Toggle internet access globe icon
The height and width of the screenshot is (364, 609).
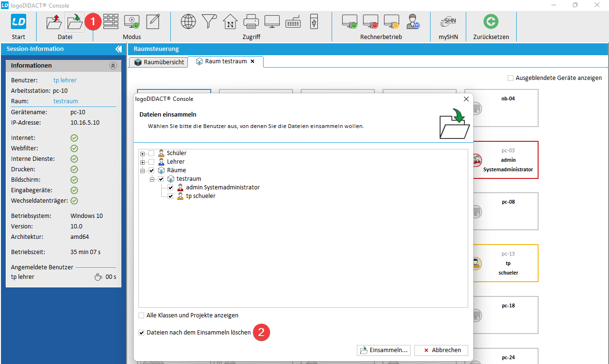(188, 21)
